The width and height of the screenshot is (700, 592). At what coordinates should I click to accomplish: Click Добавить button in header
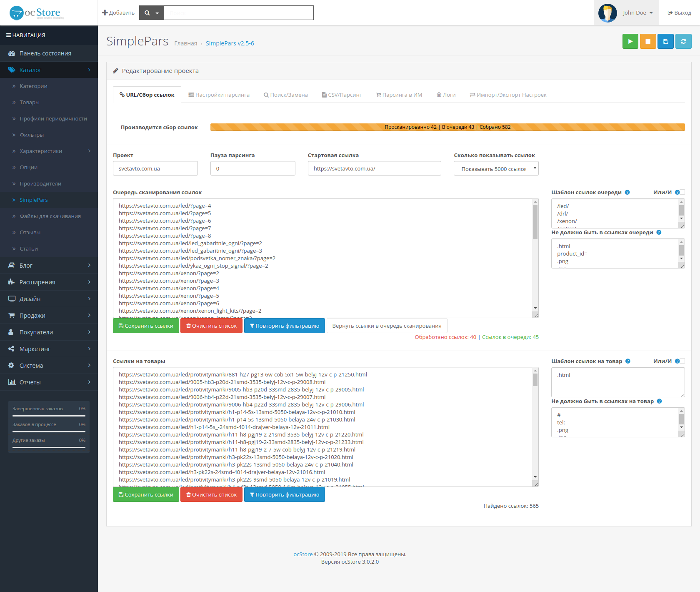(x=118, y=13)
